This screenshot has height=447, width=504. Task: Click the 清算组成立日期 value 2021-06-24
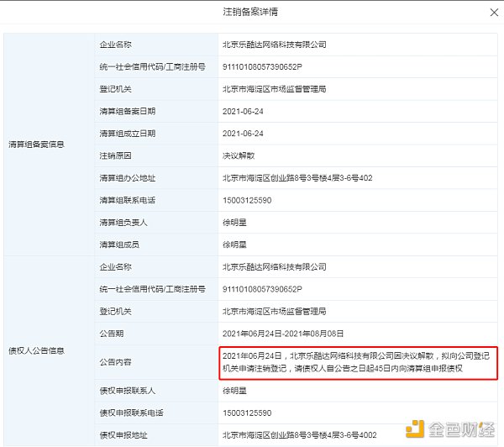[x=243, y=134]
